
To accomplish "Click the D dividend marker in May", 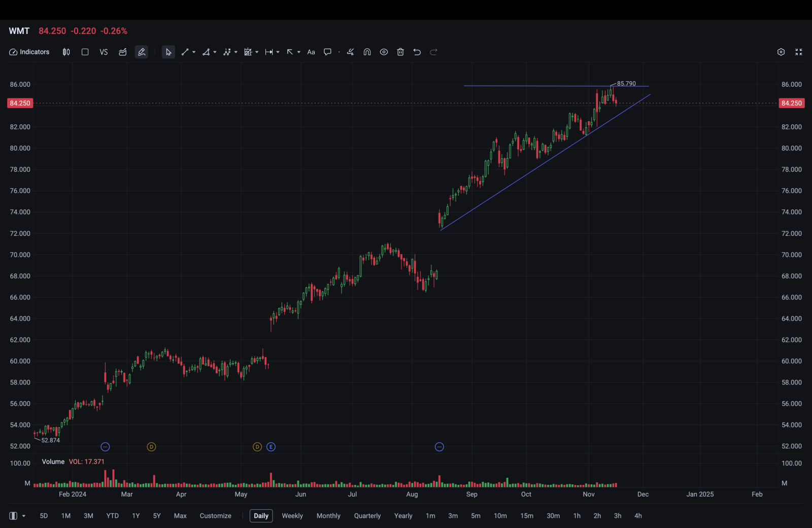I will [257, 447].
